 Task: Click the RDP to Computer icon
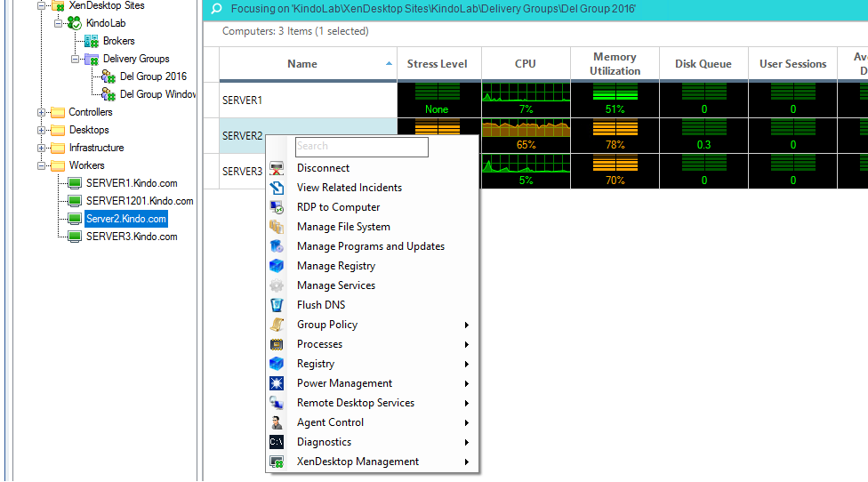tap(277, 207)
